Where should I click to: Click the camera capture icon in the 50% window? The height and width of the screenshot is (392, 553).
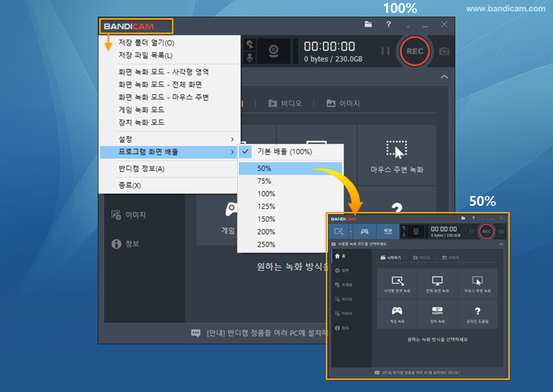[x=501, y=232]
